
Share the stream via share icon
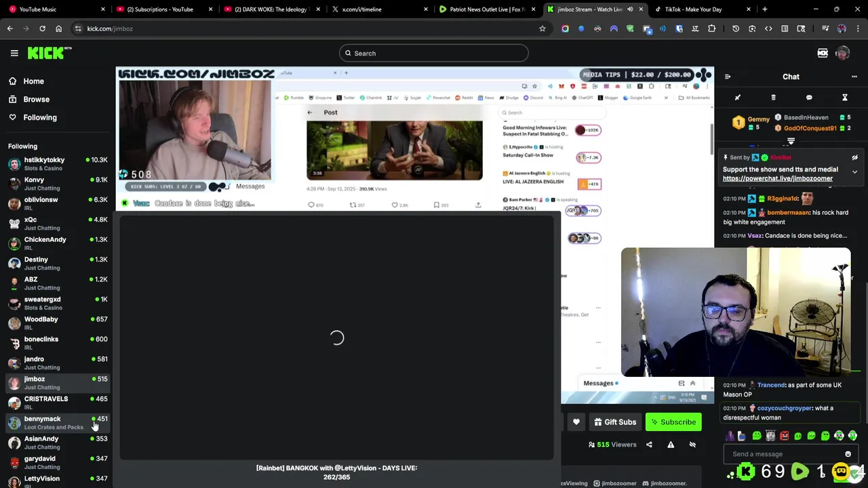click(x=649, y=445)
